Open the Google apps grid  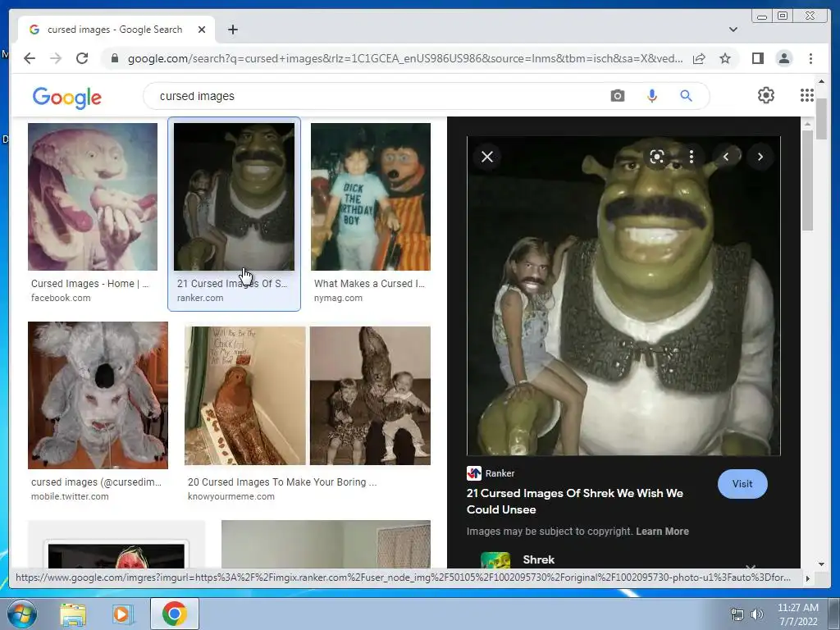coord(807,95)
